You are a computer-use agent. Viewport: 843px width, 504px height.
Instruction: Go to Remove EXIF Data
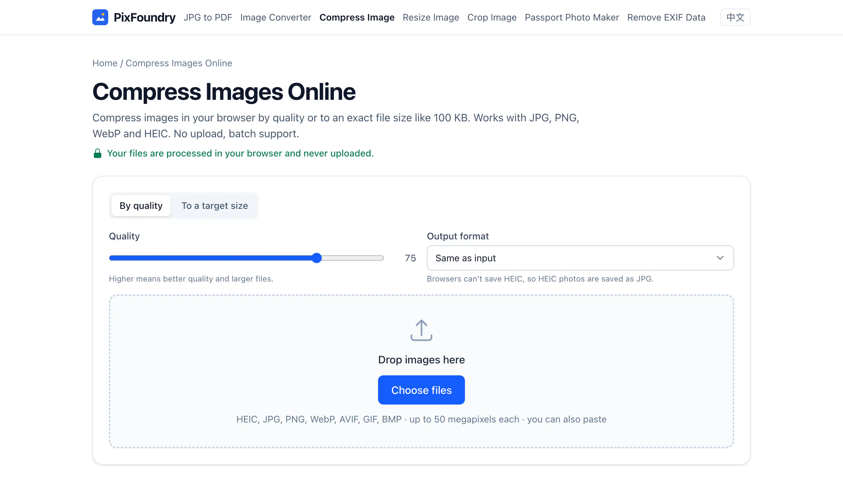[x=666, y=17]
